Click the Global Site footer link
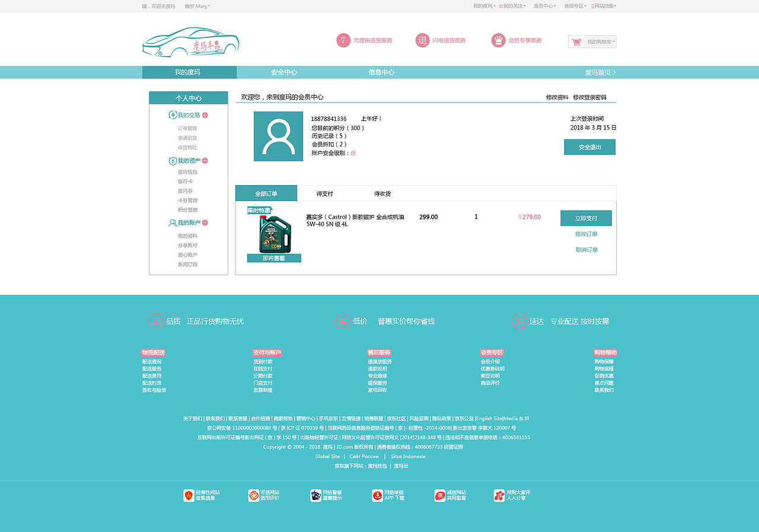Image resolution: width=759 pixels, height=532 pixels. (x=327, y=457)
